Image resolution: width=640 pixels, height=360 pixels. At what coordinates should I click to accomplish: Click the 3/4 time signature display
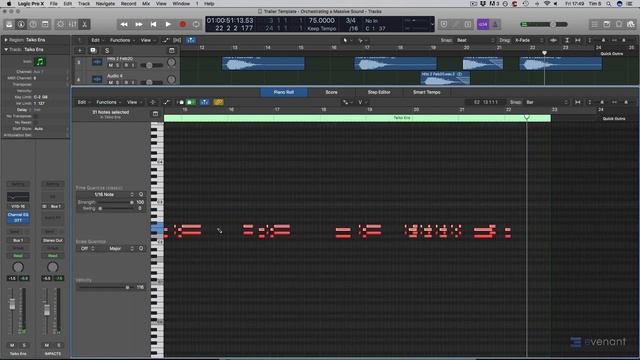[x=351, y=20]
